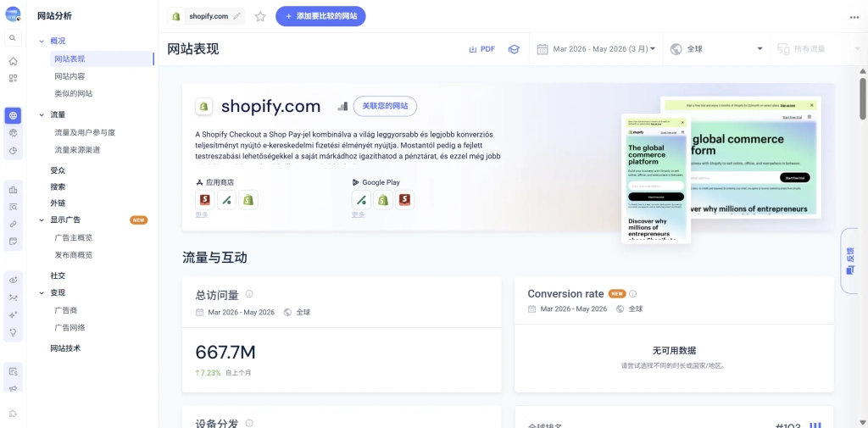
Task: Open the Mar 2026 - May 2026 date dropdown
Action: [x=596, y=48]
